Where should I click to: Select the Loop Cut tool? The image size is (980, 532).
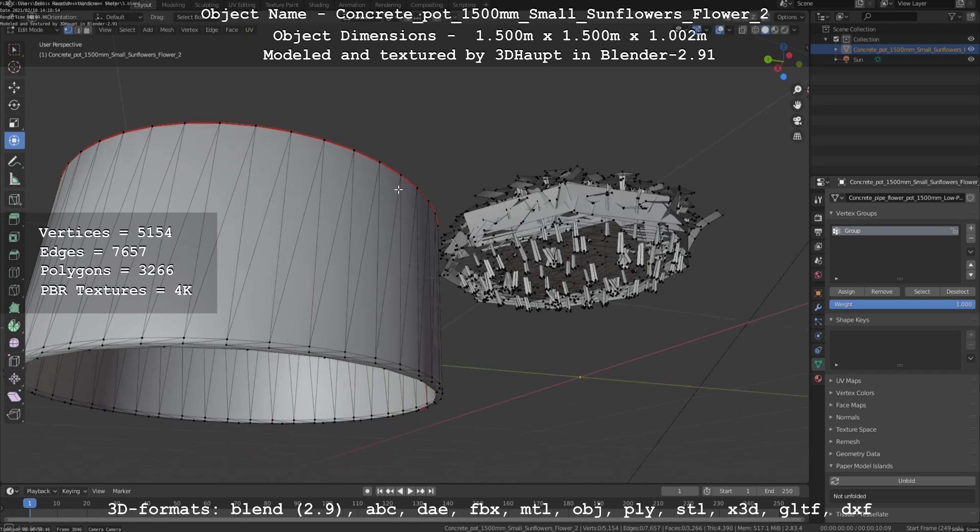click(x=14, y=272)
